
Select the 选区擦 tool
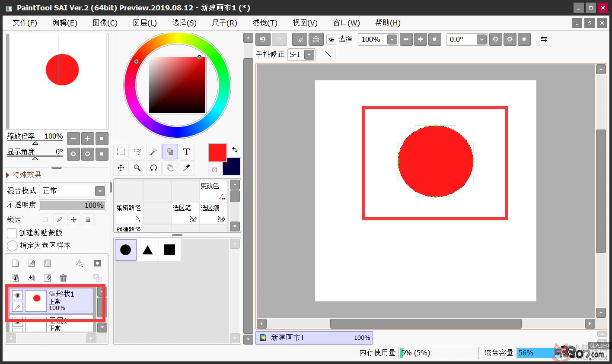tap(213, 213)
